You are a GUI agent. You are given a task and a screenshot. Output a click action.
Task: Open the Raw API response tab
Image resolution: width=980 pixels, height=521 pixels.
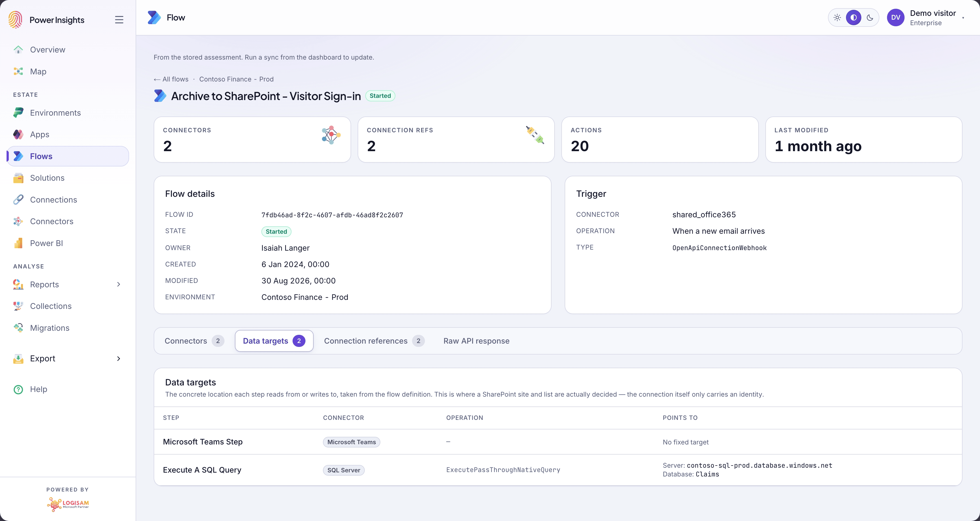476,341
